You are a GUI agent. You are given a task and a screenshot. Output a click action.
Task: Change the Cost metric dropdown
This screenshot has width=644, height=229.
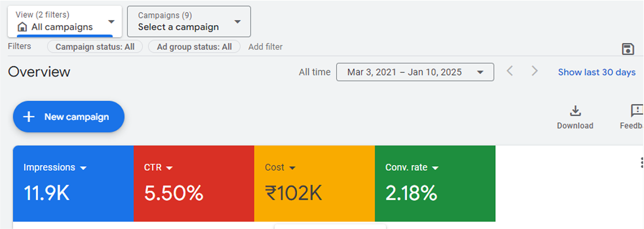click(292, 168)
